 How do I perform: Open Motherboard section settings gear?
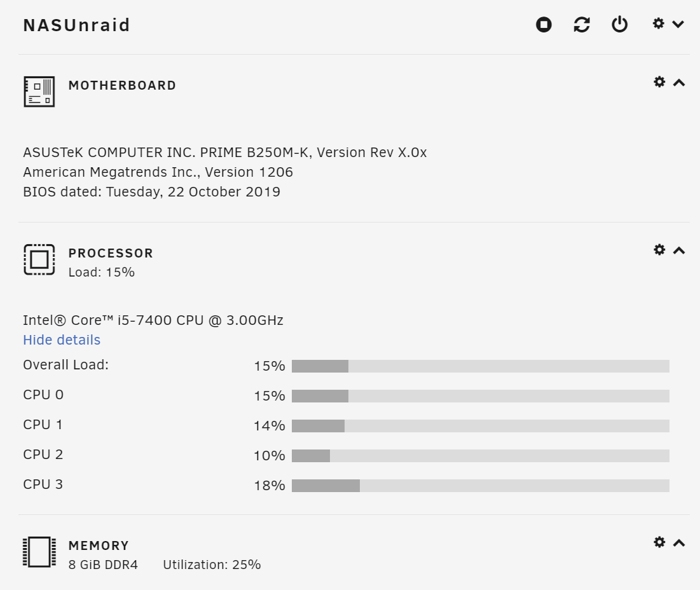pos(659,81)
